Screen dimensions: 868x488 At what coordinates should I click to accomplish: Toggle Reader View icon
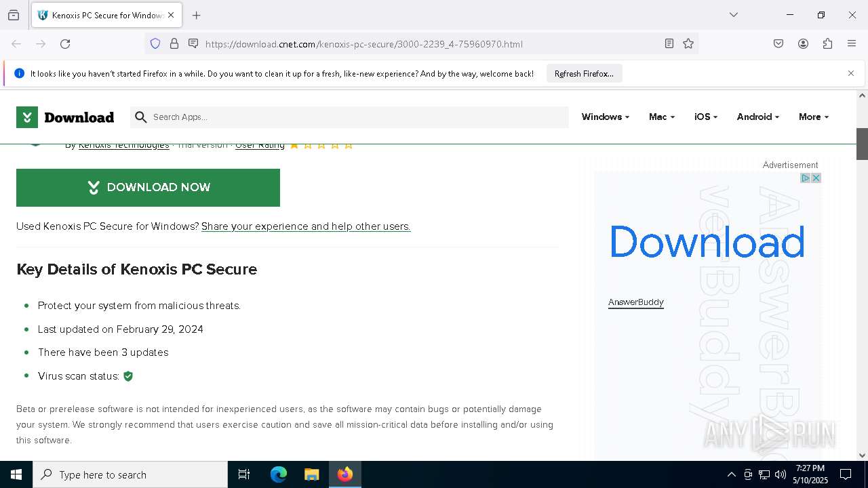(x=669, y=44)
